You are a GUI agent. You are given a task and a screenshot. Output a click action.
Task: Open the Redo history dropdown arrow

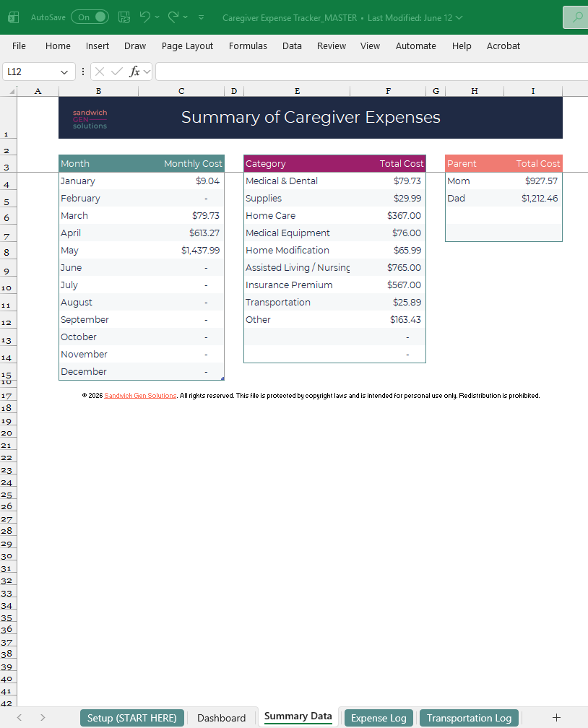186,17
